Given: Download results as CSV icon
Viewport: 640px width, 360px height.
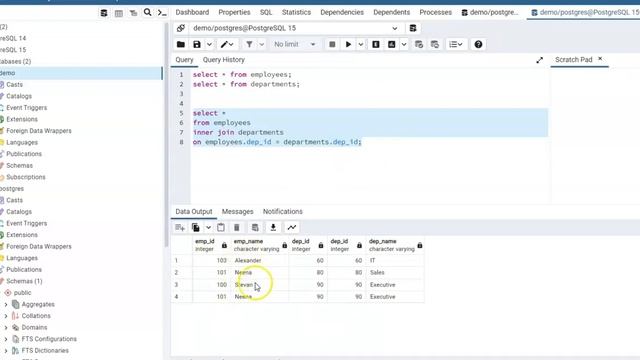Looking at the screenshot, I should pyautogui.click(x=273, y=227).
